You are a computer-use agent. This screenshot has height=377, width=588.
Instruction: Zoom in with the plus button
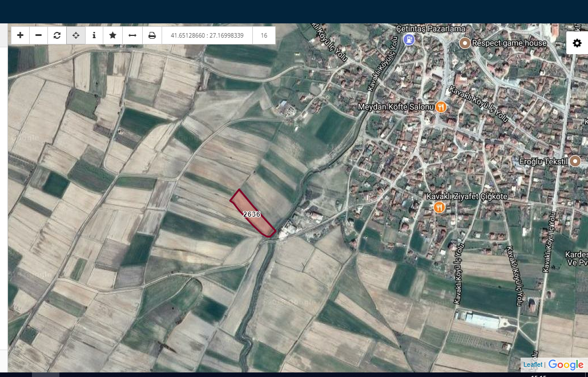coord(20,35)
